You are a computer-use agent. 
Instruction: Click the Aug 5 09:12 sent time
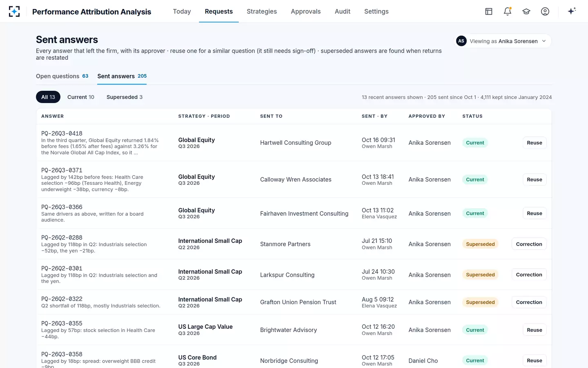(378, 299)
